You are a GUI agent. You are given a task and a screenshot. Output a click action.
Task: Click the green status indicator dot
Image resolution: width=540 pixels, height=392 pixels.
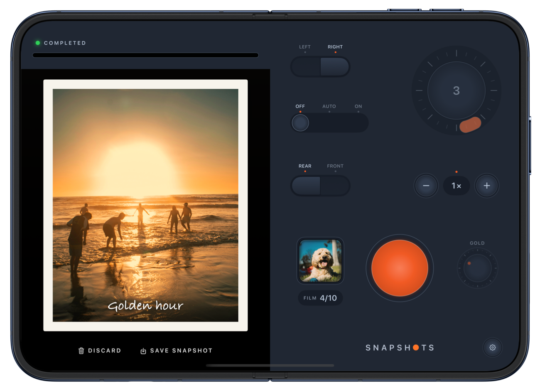(38, 43)
